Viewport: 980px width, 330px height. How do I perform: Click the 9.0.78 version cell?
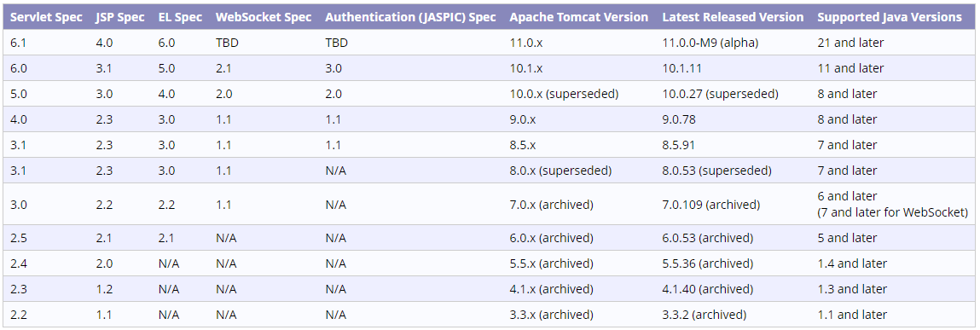tap(679, 119)
